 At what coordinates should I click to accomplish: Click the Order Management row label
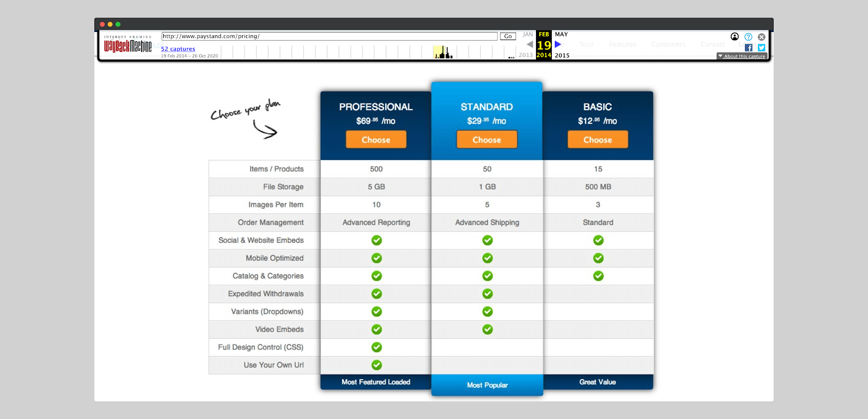(x=271, y=223)
